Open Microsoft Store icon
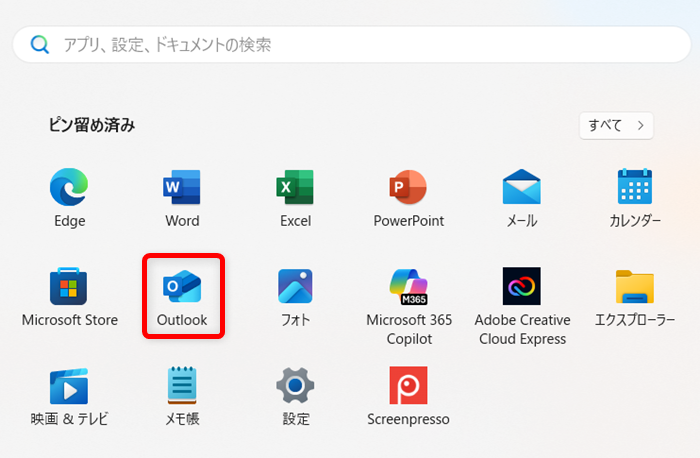Image resolution: width=700 pixels, height=458 pixels. (69, 287)
